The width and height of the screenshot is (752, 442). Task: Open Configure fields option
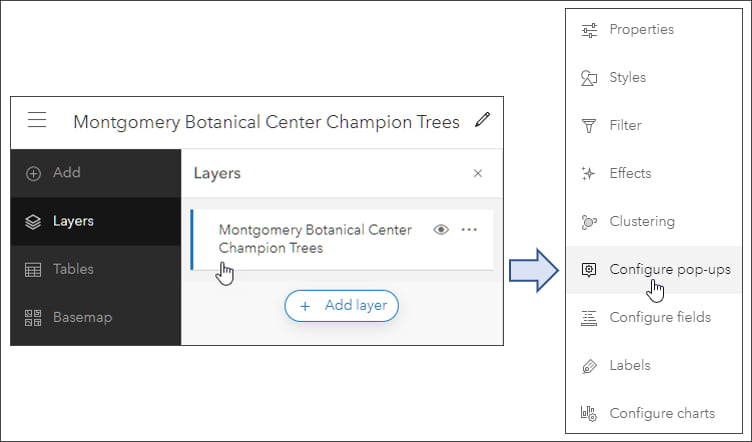point(659,317)
